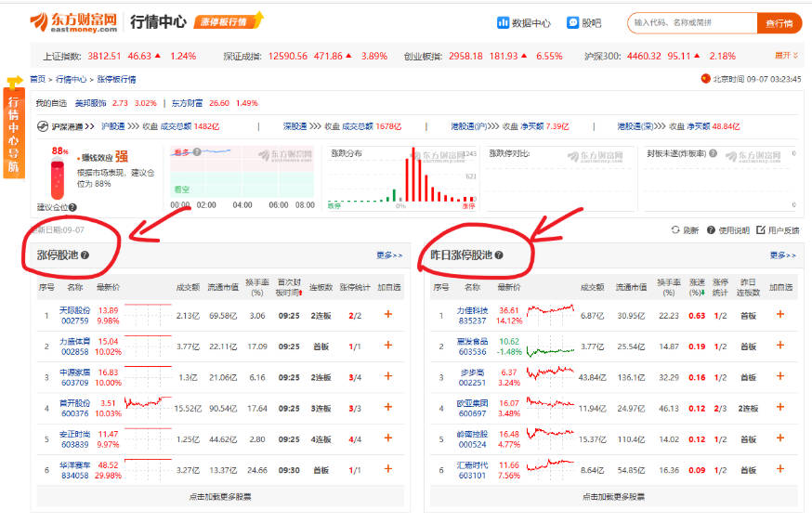Click question mark next to 建议仓位
The width and height of the screenshot is (812, 523).
pos(72,207)
